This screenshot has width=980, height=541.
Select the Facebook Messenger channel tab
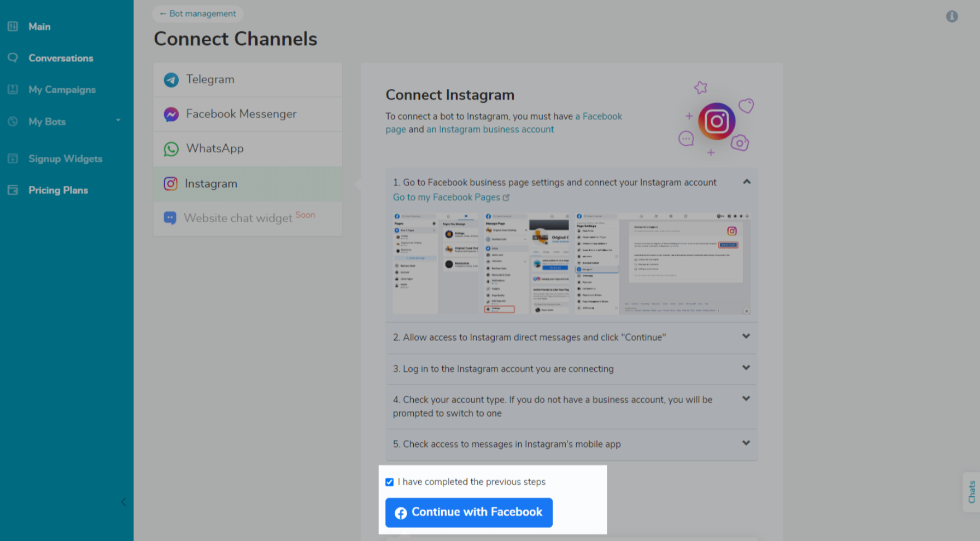248,114
